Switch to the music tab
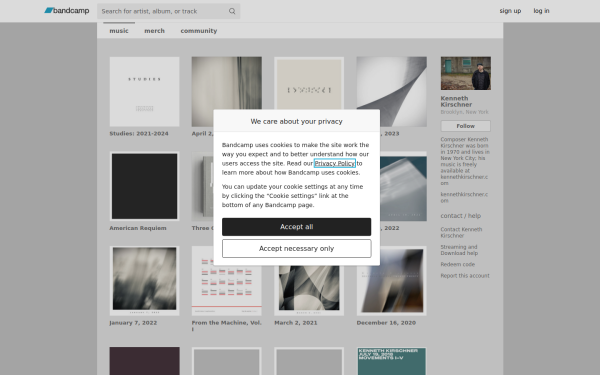The height and width of the screenshot is (375, 600). [x=119, y=31]
